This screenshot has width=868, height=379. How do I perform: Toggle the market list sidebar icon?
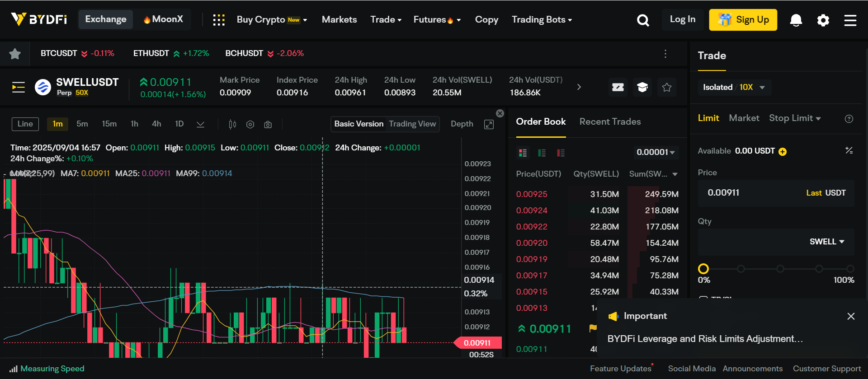click(19, 87)
